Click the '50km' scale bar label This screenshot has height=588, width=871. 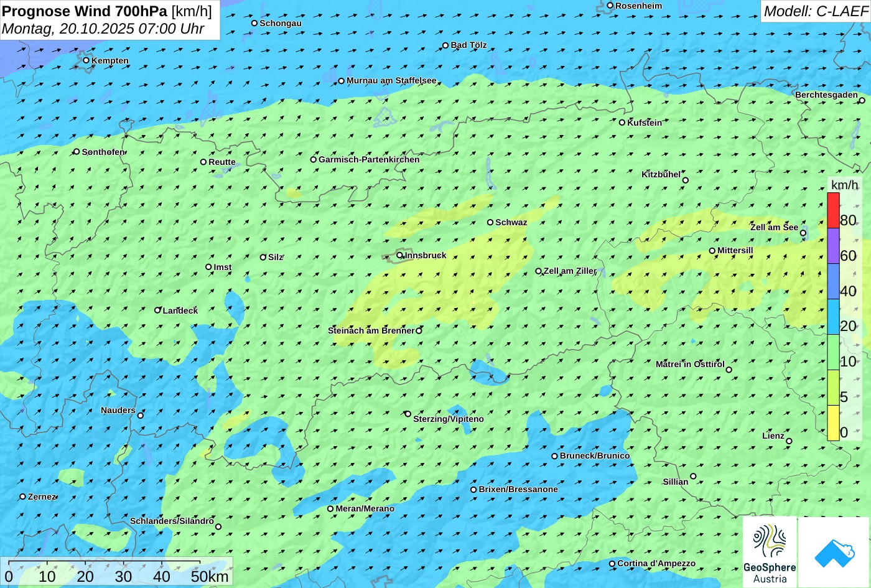pos(210,576)
